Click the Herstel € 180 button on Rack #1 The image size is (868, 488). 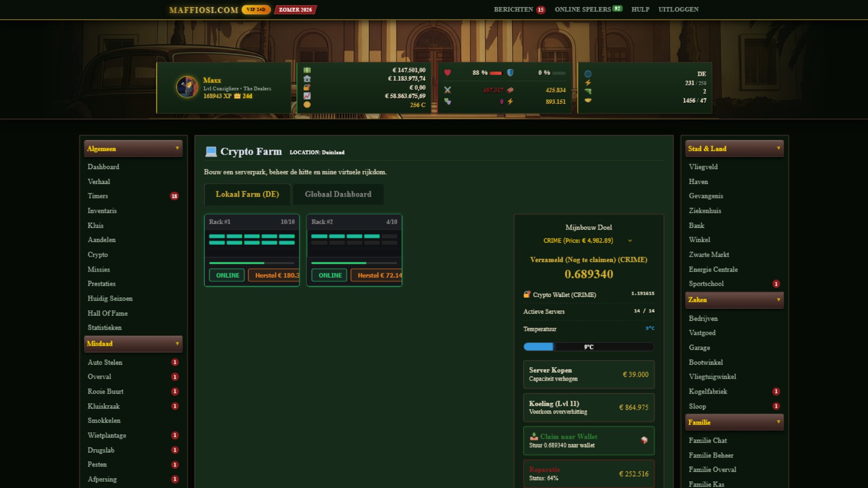tap(274, 275)
